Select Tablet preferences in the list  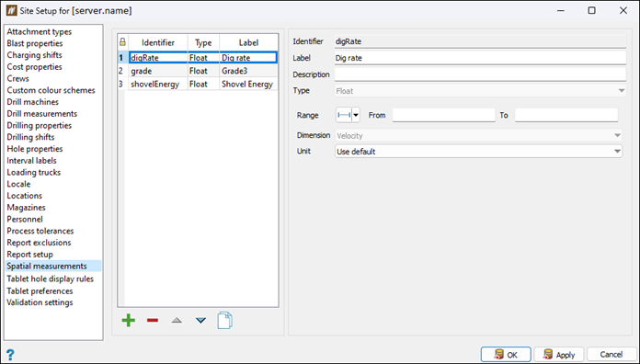(x=40, y=291)
